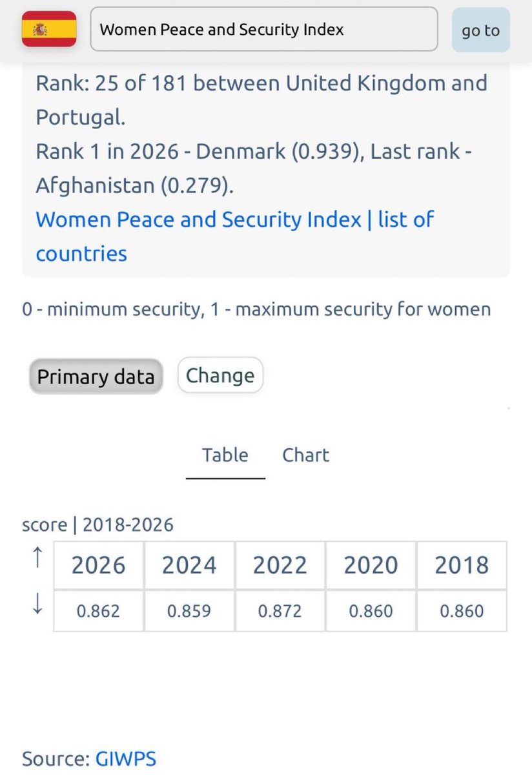Select the 2022 column header
532x775 pixels.
coord(280,566)
